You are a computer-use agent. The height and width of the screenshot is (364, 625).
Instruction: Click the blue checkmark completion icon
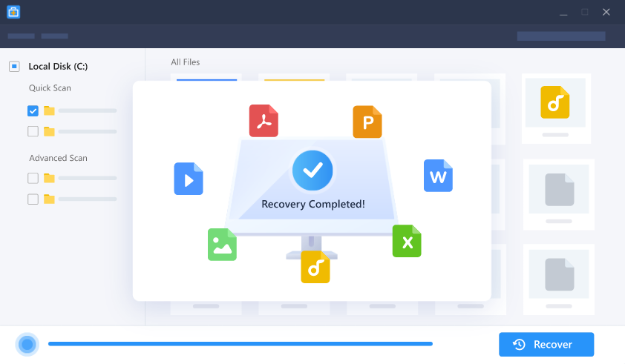pos(312,171)
